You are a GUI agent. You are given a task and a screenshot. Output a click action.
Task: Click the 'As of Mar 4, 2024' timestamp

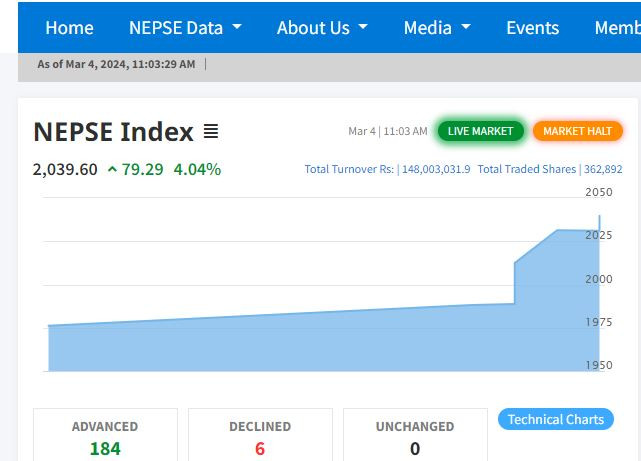click(x=116, y=64)
